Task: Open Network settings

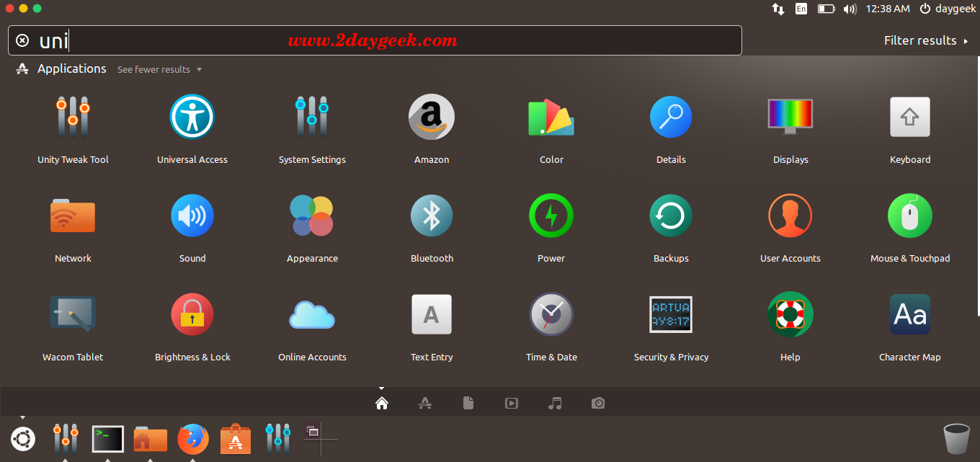Action: [73, 216]
